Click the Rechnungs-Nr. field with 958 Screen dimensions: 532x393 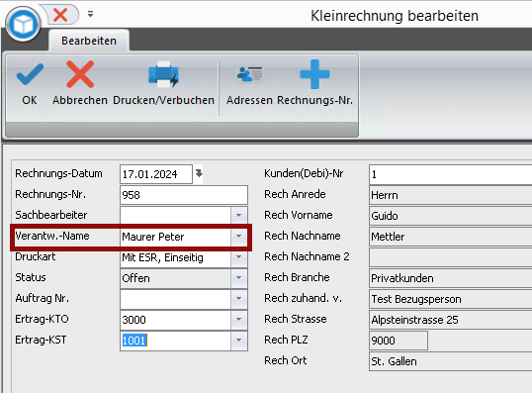(x=184, y=195)
